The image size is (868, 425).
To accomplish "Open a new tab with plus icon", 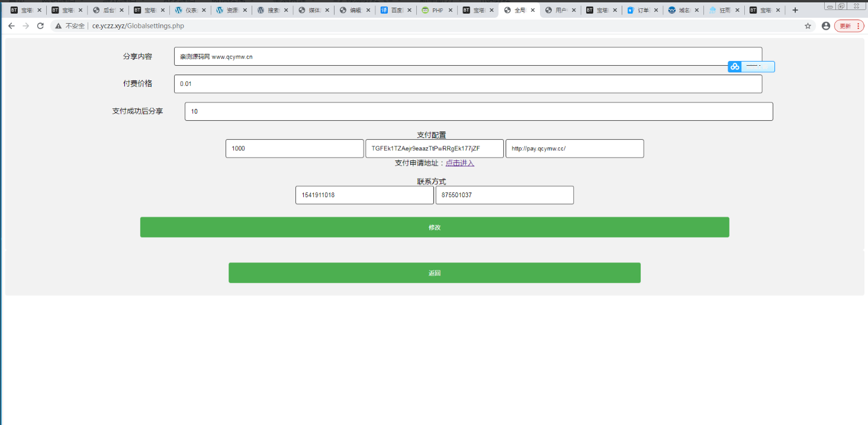I will coord(795,10).
